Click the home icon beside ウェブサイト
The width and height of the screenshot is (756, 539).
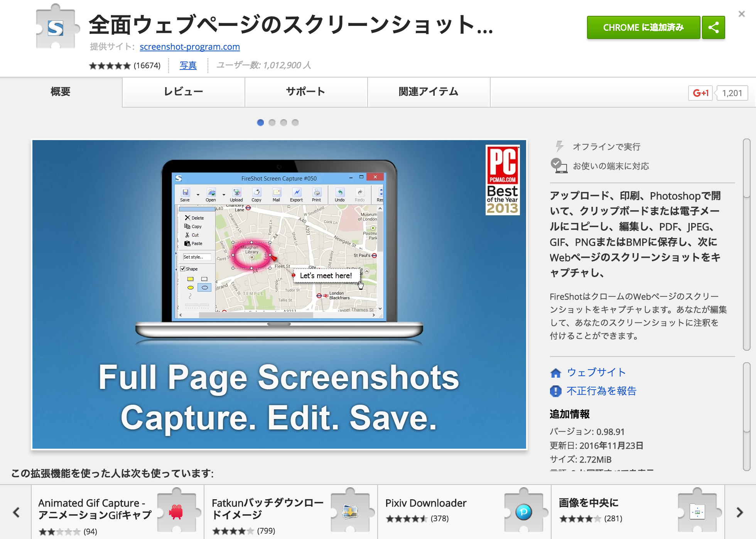coord(555,373)
